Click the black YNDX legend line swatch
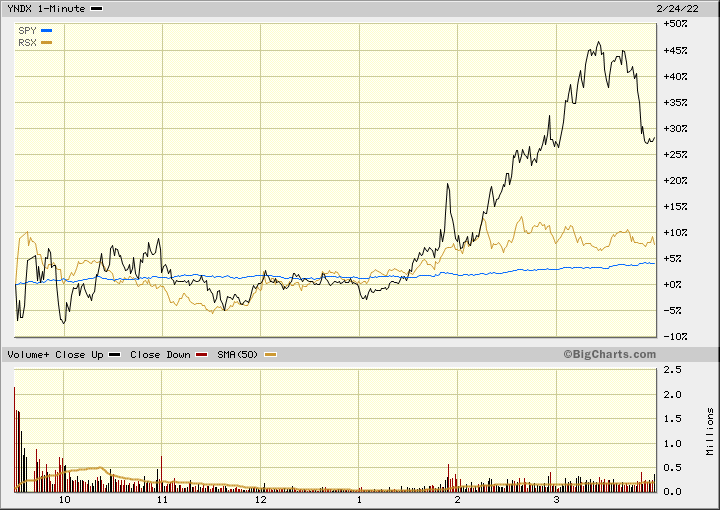 pyautogui.click(x=96, y=9)
